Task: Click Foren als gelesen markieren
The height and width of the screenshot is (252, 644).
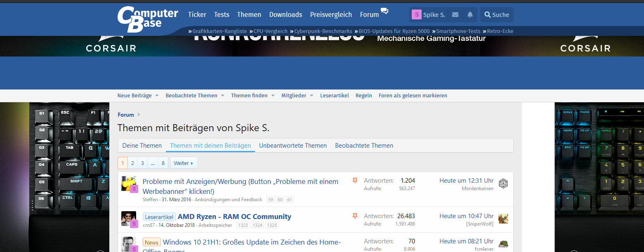Action: [413, 96]
